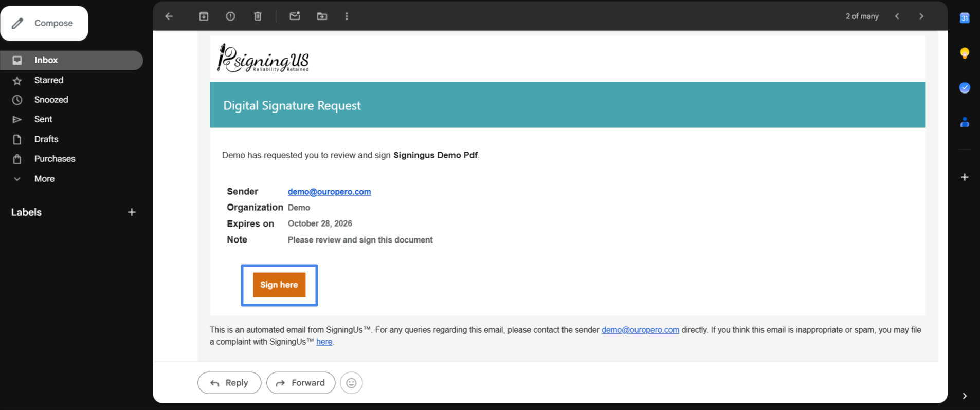Create a new label with plus
980x410 pixels.
(132, 212)
